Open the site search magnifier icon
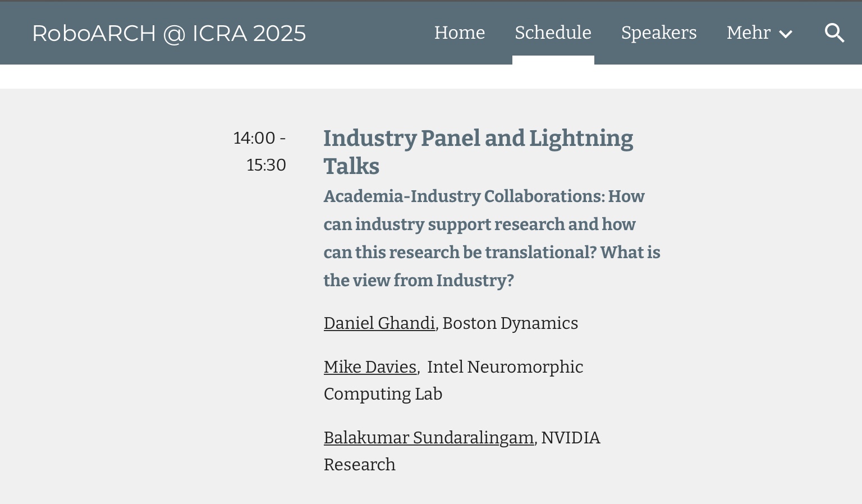Viewport: 862px width, 504px height. pyautogui.click(x=835, y=33)
